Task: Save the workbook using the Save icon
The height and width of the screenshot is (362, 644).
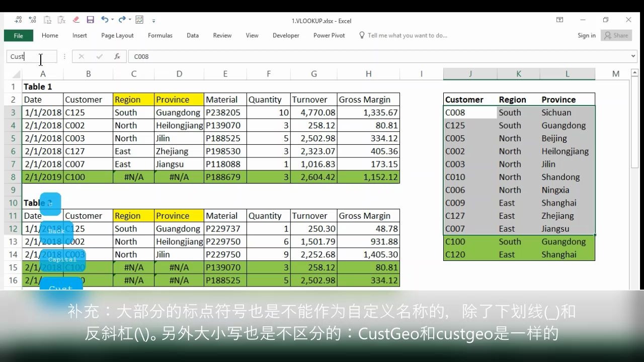Action: pos(91,20)
